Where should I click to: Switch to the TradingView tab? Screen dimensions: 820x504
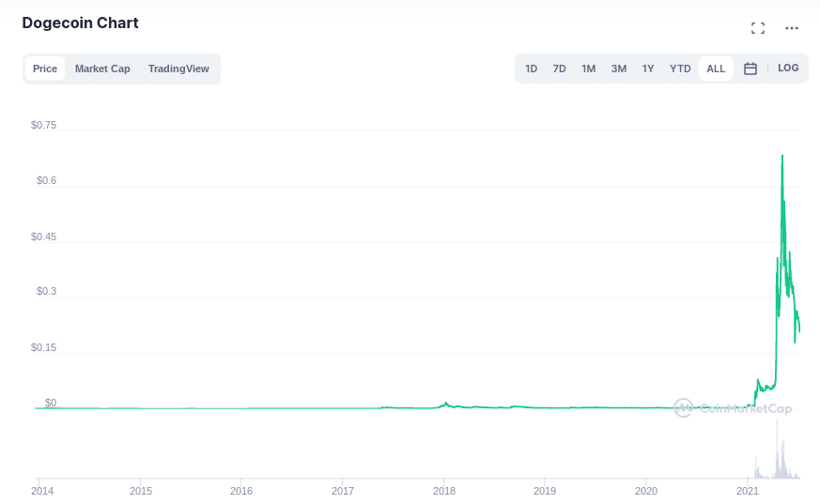point(178,69)
